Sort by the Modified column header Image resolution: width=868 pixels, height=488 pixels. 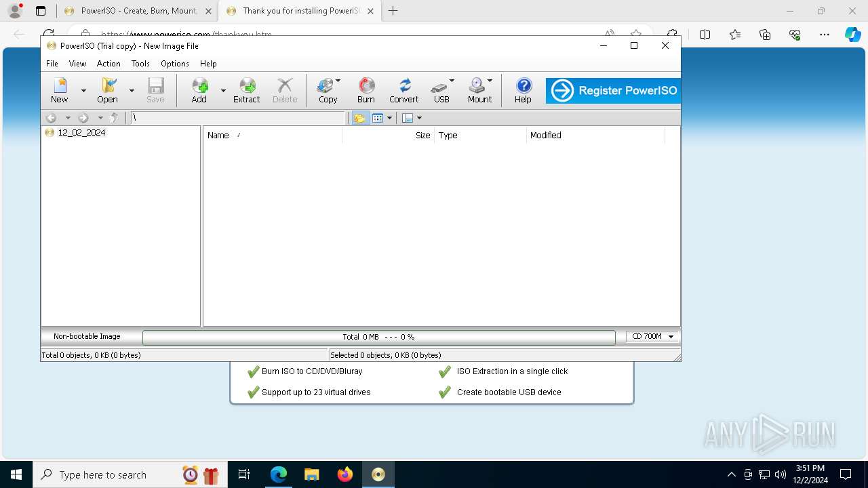596,136
